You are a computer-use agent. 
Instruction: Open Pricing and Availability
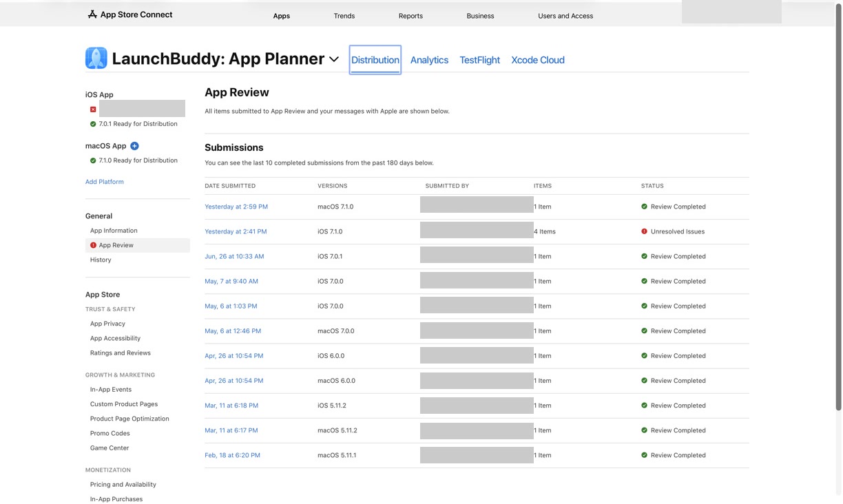[x=123, y=485]
